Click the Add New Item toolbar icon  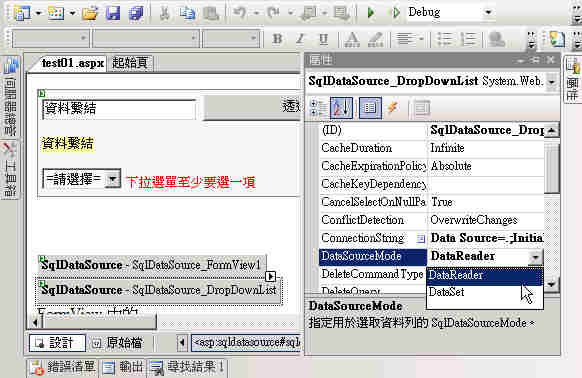tap(56, 13)
